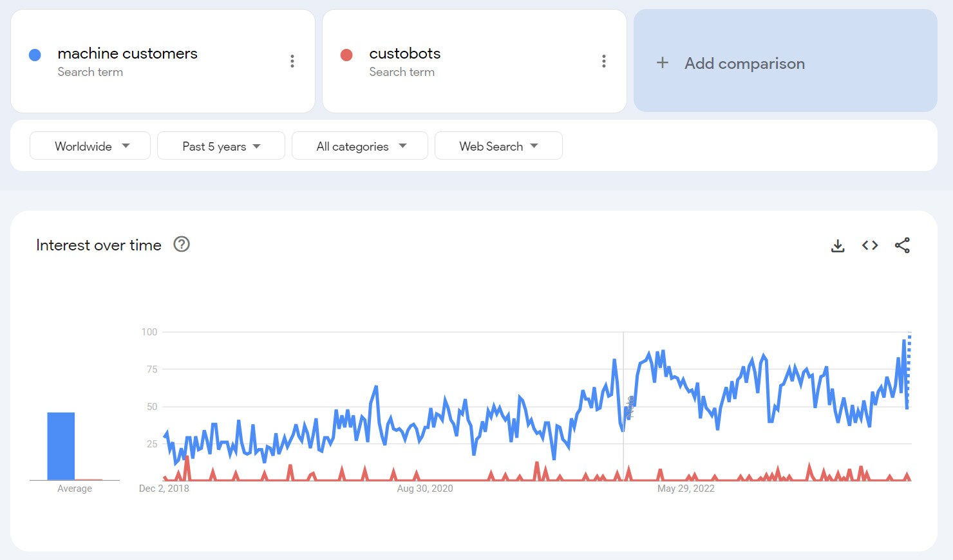Viewport: 953px width, 560px height.
Task: Open options menu for custobots term
Action: [x=604, y=61]
